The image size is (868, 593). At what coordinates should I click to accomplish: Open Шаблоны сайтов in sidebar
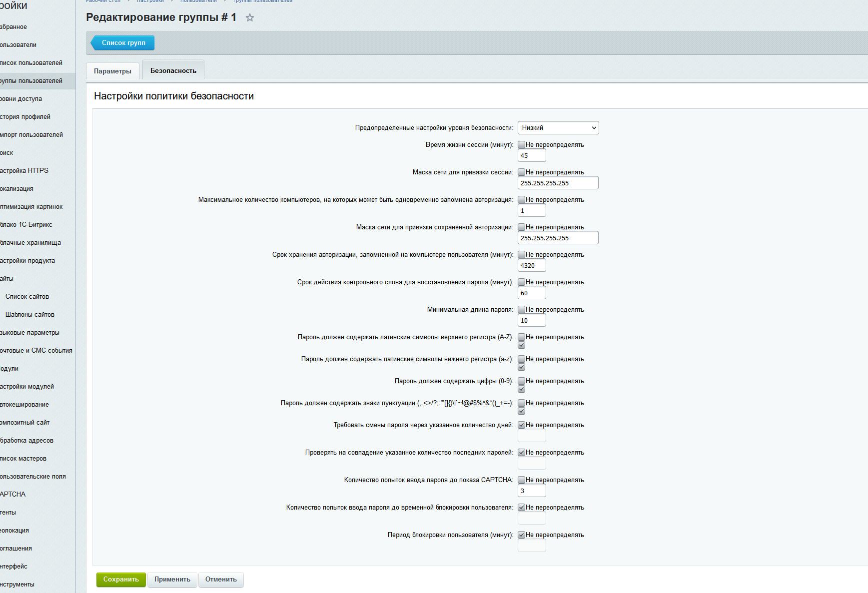pos(30,315)
